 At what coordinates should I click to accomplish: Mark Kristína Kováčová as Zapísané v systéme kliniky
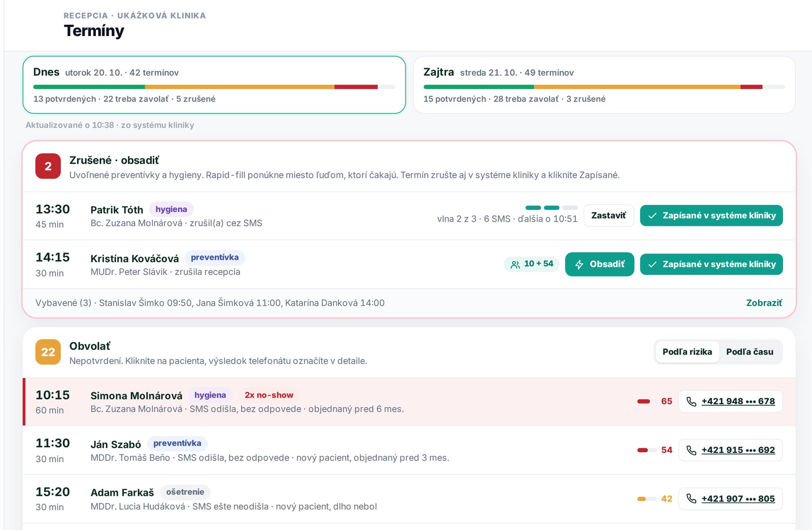[x=711, y=264]
